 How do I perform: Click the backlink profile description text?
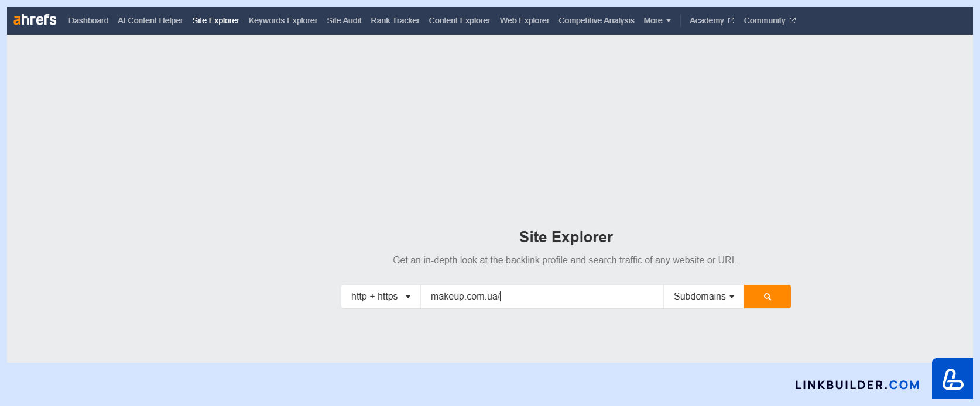[566, 260]
